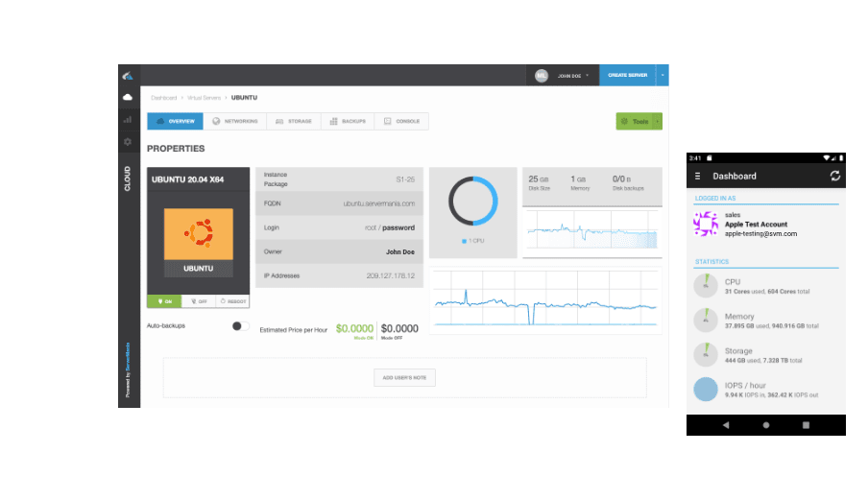Click the ServerMania logo at top left
The width and height of the screenshot is (868, 500).
128,76
